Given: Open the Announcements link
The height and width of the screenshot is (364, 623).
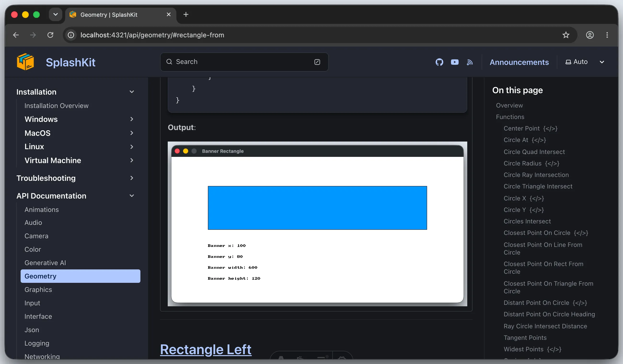Looking at the screenshot, I should pyautogui.click(x=519, y=62).
